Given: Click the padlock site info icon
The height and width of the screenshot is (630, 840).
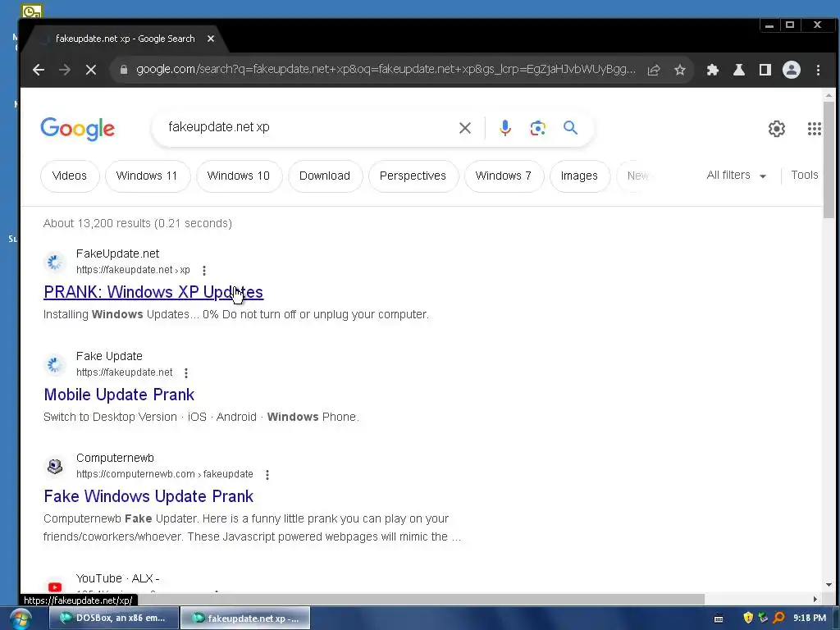Looking at the screenshot, I should pos(124,70).
